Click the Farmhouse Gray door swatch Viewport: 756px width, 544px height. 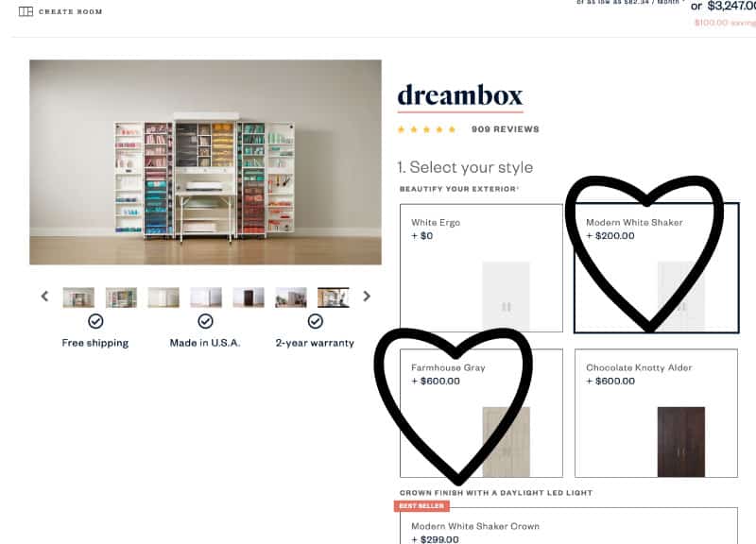(507, 442)
